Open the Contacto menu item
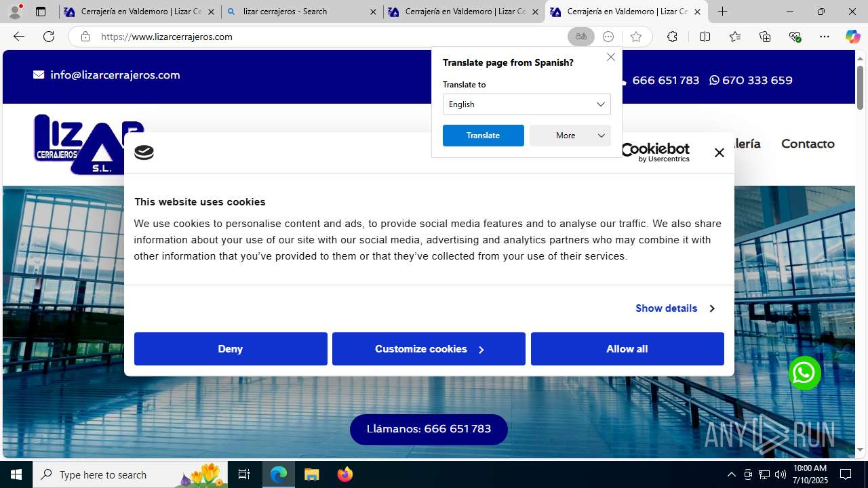 (x=808, y=144)
